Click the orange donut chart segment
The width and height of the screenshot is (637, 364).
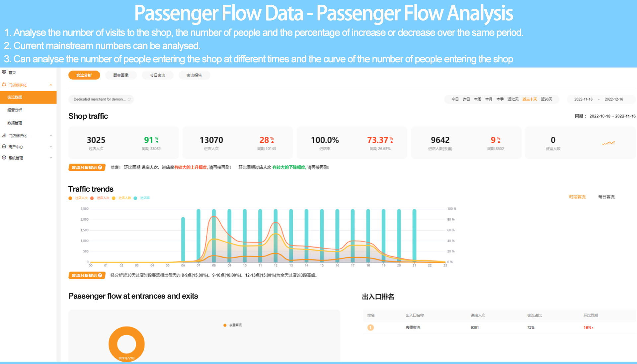(126, 344)
